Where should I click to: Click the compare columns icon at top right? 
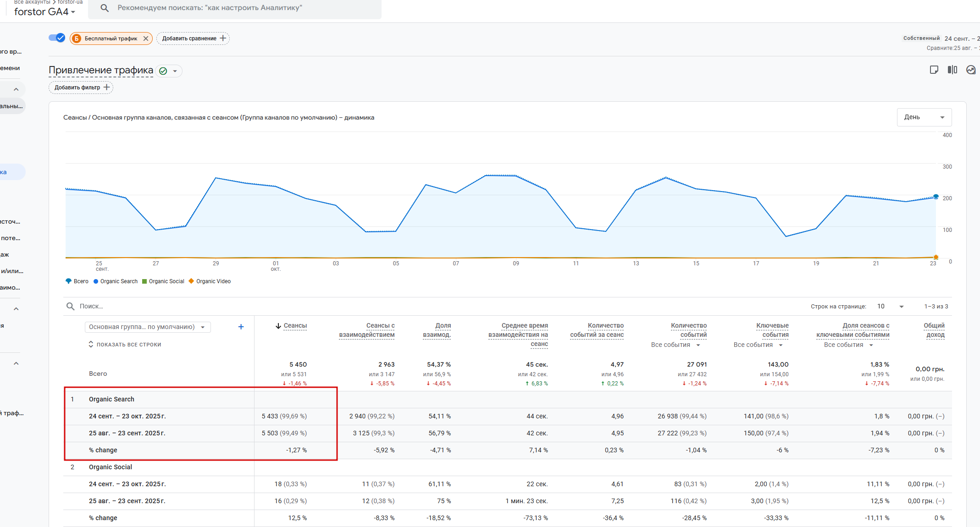click(x=952, y=70)
